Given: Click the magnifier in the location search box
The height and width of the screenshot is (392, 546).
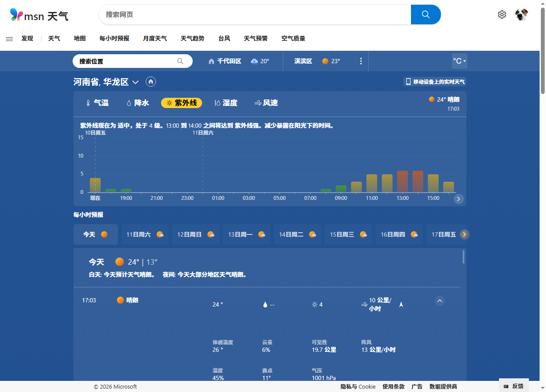Looking at the screenshot, I should point(180,61).
